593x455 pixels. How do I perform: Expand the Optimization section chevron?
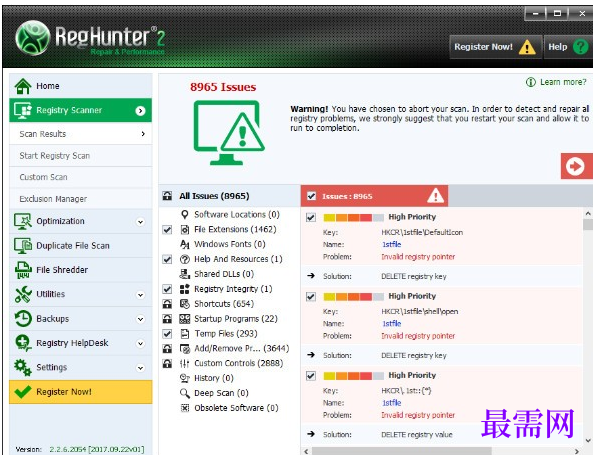(140, 222)
